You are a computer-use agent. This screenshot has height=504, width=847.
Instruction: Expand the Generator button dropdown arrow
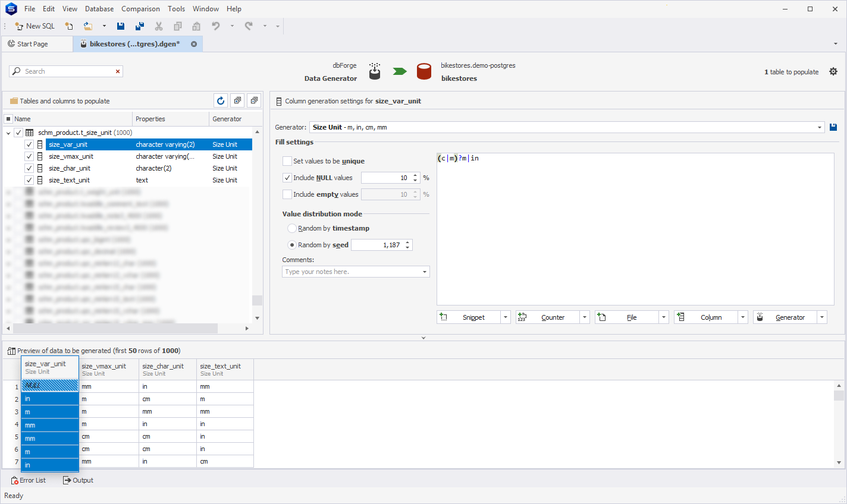822,317
